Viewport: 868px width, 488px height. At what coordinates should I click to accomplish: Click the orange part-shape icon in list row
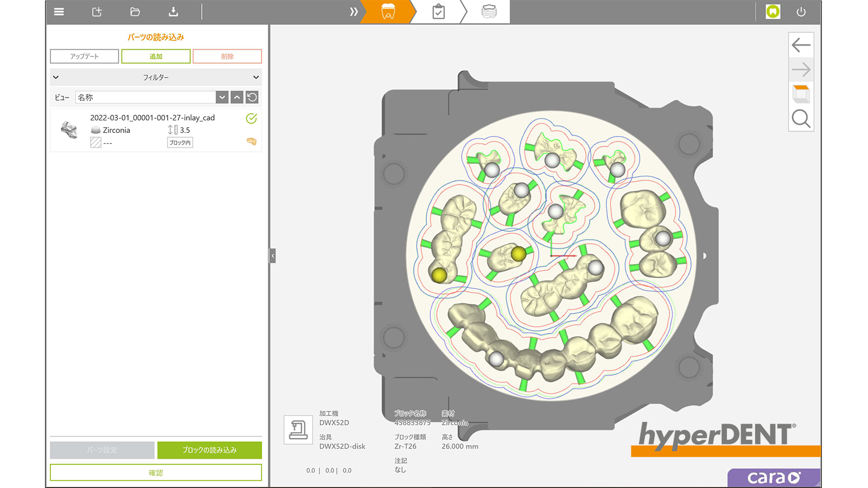point(251,142)
